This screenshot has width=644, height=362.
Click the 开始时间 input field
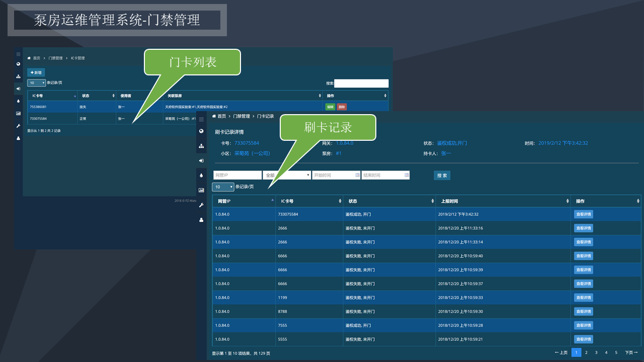pyautogui.click(x=336, y=175)
